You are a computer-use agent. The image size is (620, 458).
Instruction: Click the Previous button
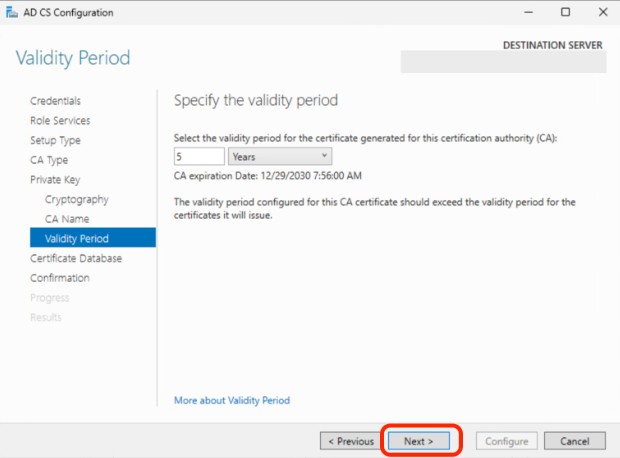point(348,440)
